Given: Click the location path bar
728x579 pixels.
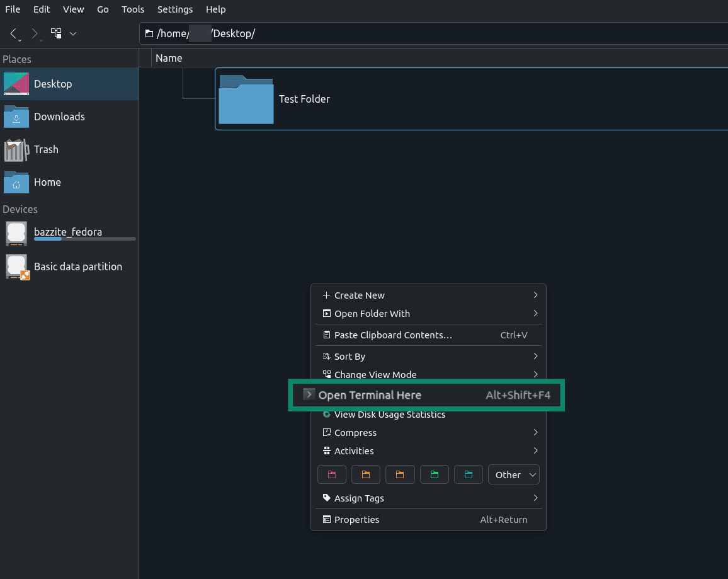Looking at the screenshot, I should click(434, 33).
